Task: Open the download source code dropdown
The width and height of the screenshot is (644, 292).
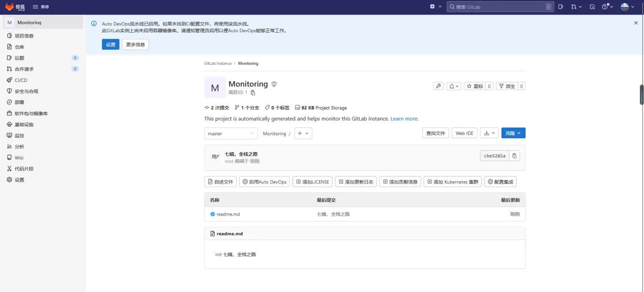Action: tap(489, 133)
